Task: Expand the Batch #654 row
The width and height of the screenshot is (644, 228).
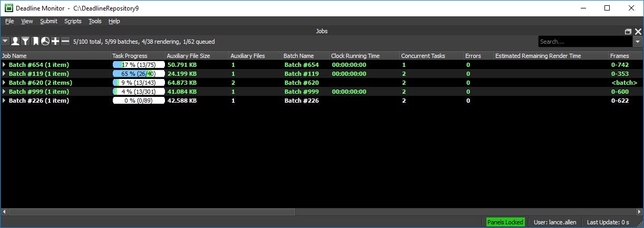Action: tap(4, 65)
